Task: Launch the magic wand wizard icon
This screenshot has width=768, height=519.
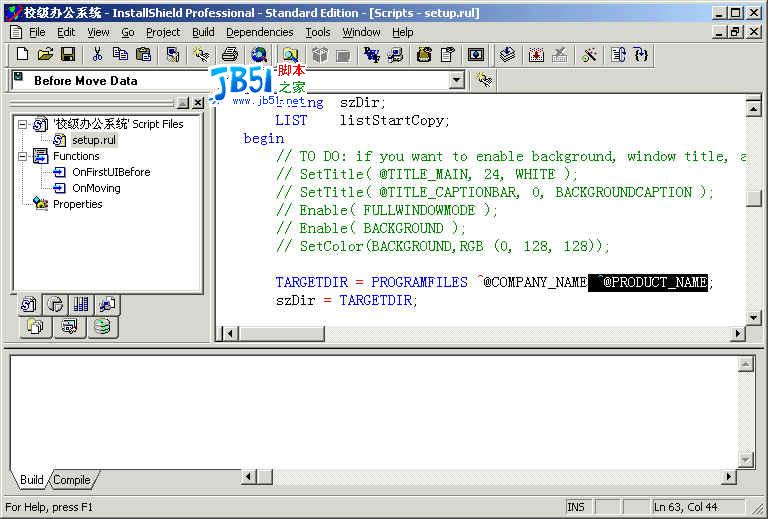Action: pos(589,54)
